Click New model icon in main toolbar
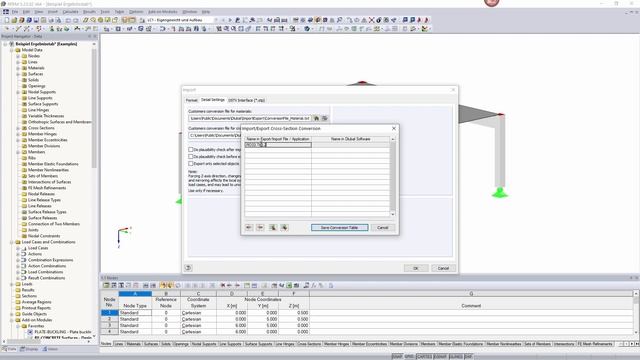This screenshot has width=640, height=360. (x=7, y=20)
